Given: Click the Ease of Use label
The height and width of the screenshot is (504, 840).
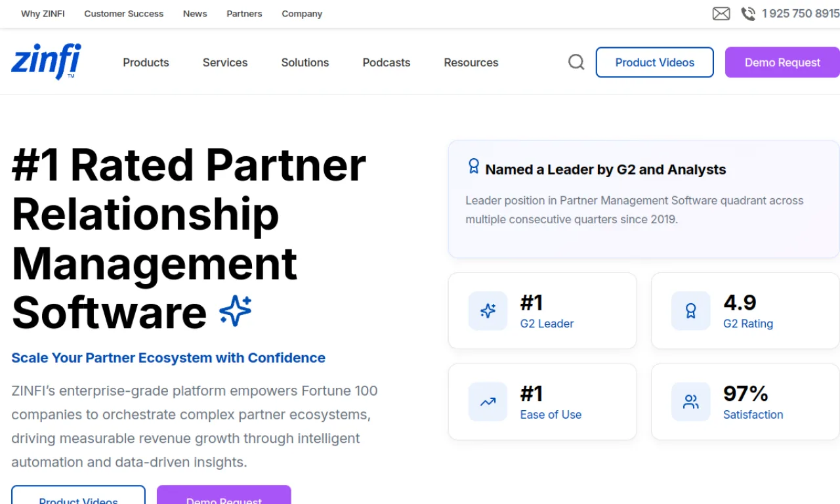Looking at the screenshot, I should [551, 415].
